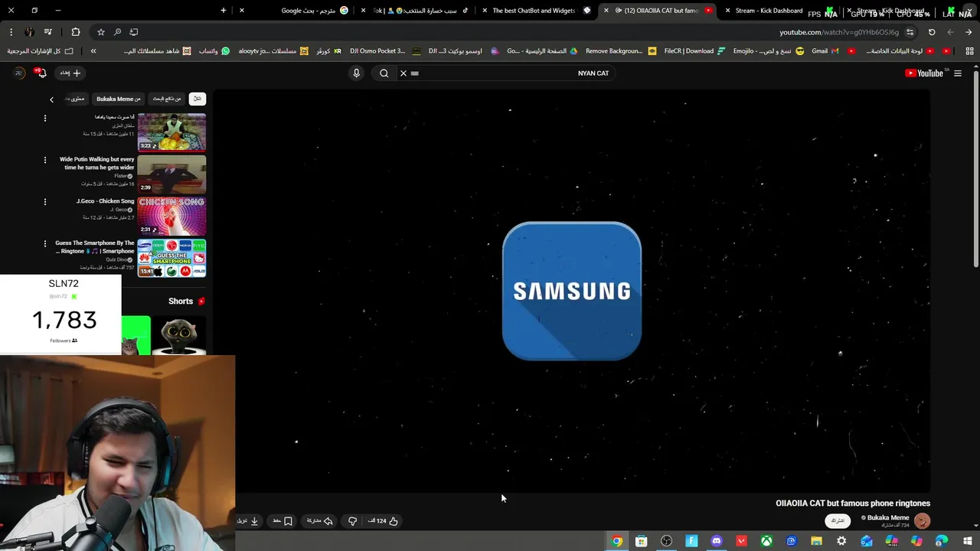Switch to the OIIAOIIA CAT YouTube tab

coord(658,11)
